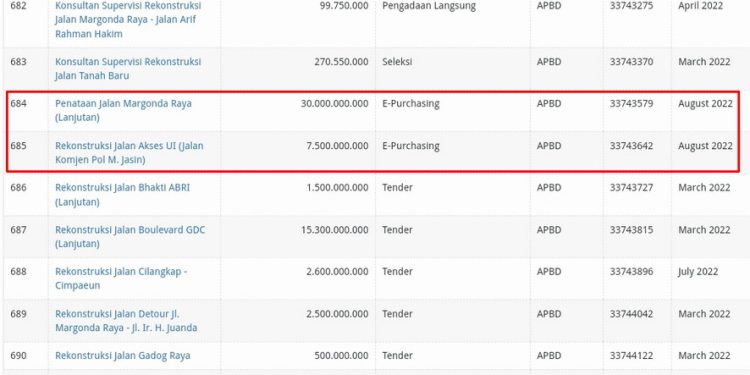
Task: Click Tender in row 686
Action: click(397, 188)
